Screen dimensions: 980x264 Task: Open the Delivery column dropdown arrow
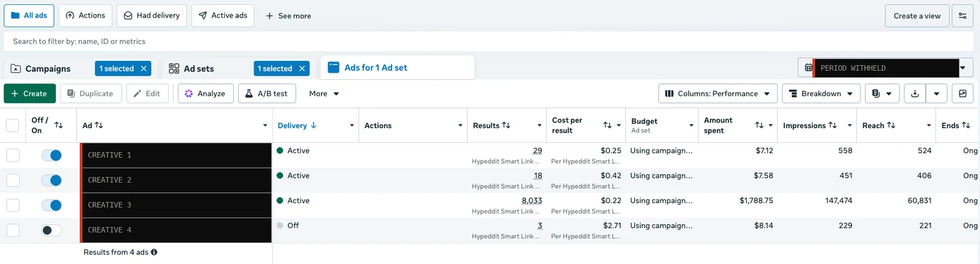click(x=352, y=125)
